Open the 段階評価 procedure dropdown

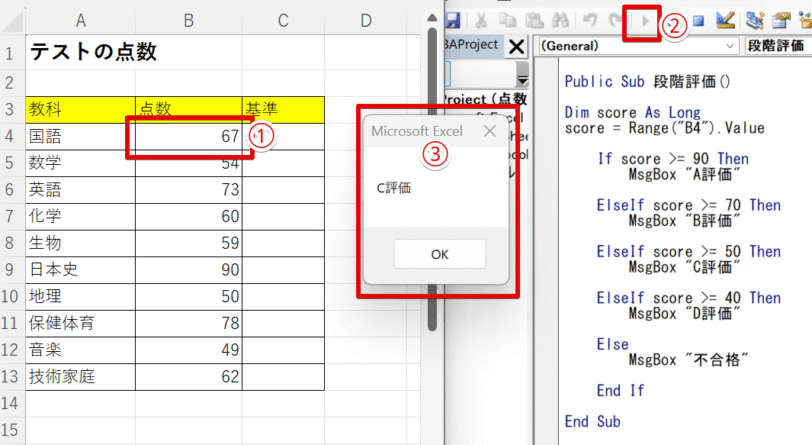(x=778, y=46)
